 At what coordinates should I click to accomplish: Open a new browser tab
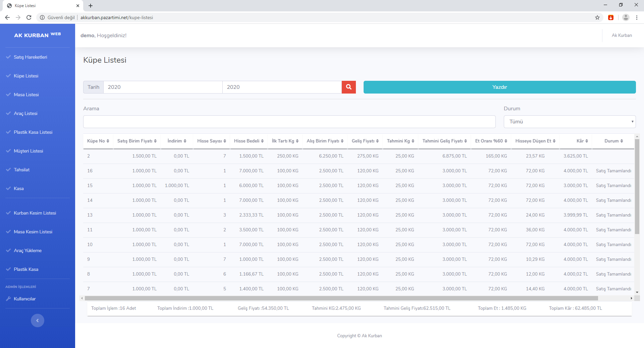point(91,6)
